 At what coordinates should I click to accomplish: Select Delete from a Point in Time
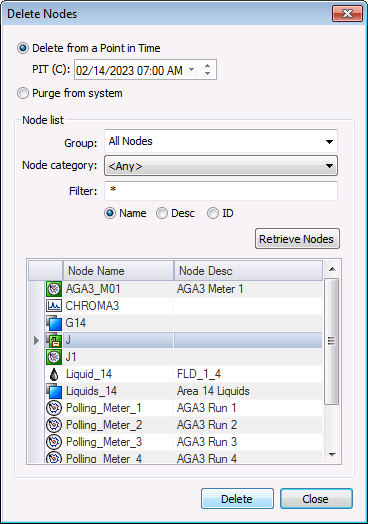point(23,48)
